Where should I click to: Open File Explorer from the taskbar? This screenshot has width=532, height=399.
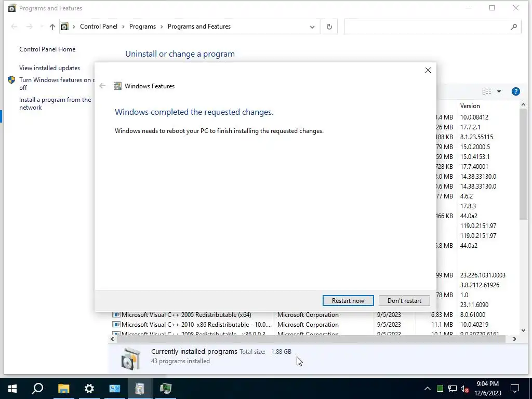(x=63, y=389)
